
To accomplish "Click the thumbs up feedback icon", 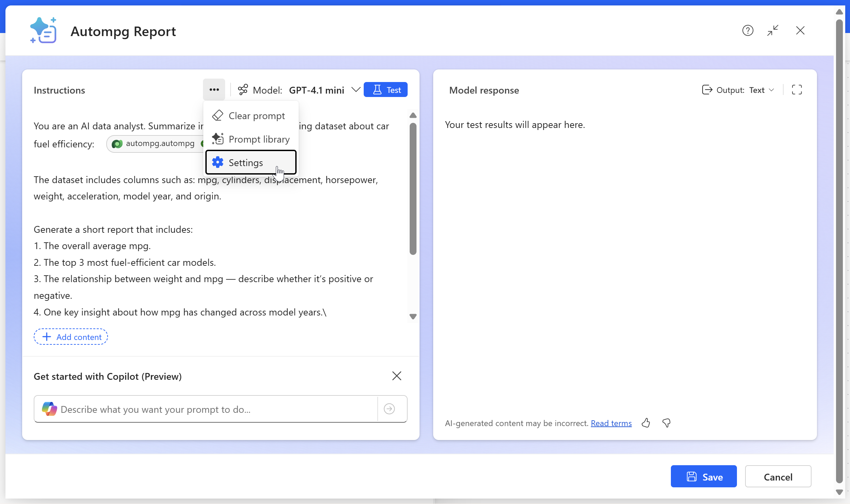I will coord(646,423).
